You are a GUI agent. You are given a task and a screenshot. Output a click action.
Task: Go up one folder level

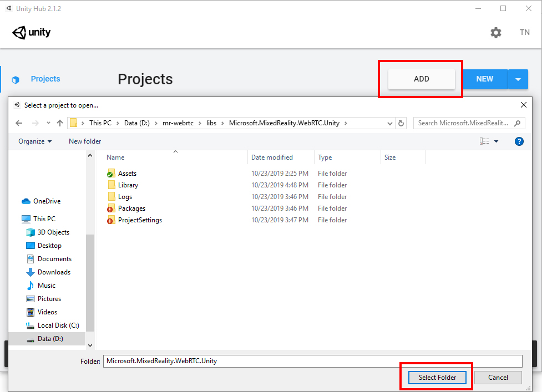point(60,123)
